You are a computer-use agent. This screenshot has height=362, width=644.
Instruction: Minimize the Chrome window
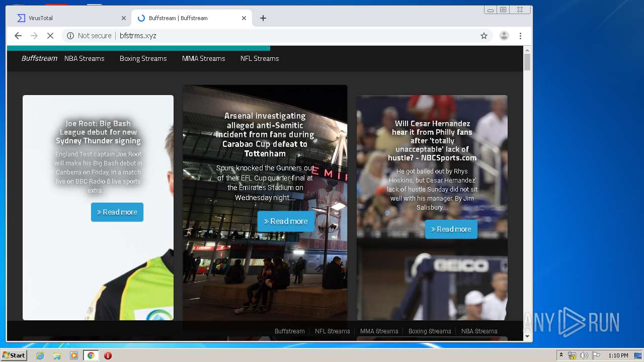(491, 10)
